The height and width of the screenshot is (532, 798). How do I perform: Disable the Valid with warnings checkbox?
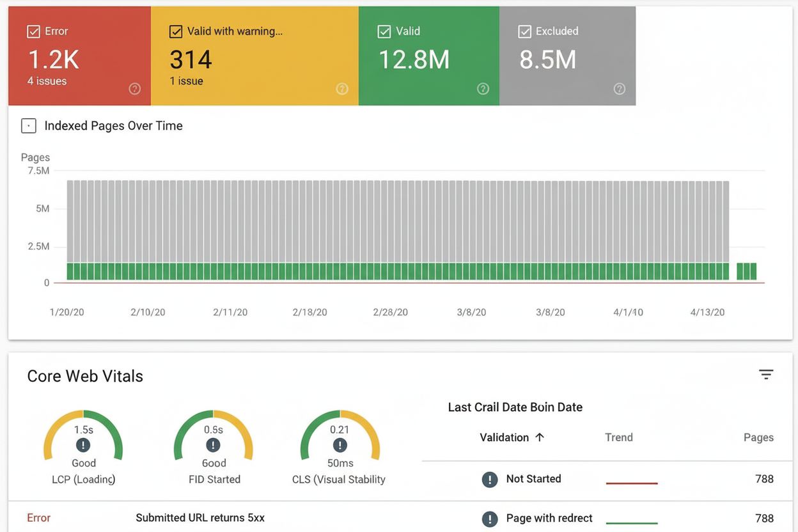[x=175, y=30]
